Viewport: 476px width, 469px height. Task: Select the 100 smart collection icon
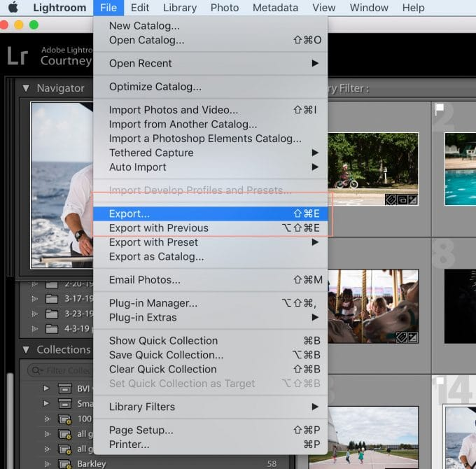click(x=64, y=419)
